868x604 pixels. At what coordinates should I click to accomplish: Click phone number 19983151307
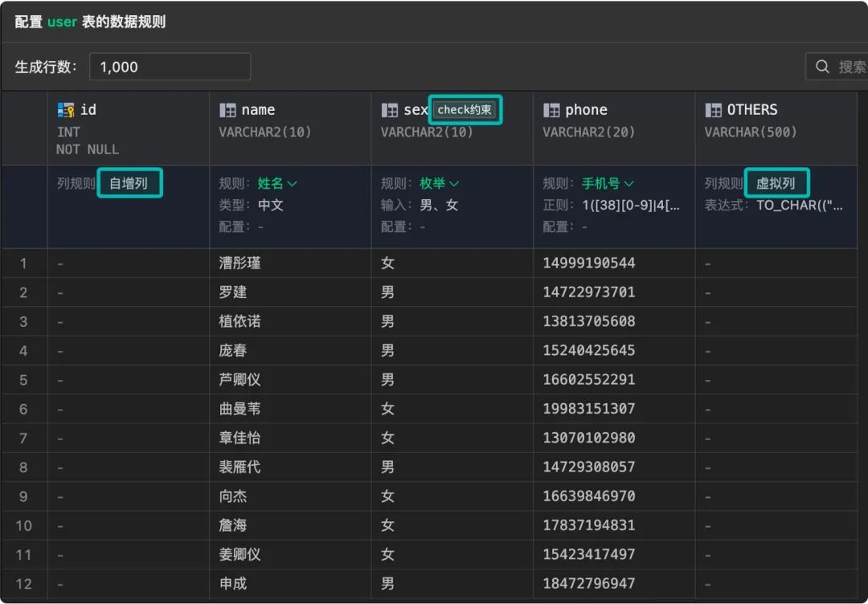(589, 409)
